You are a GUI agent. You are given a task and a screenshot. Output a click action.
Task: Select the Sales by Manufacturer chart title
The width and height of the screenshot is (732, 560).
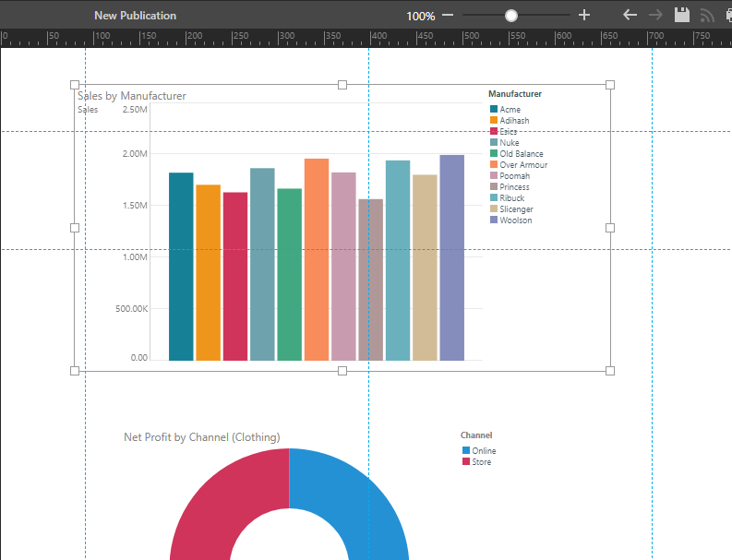click(x=132, y=96)
